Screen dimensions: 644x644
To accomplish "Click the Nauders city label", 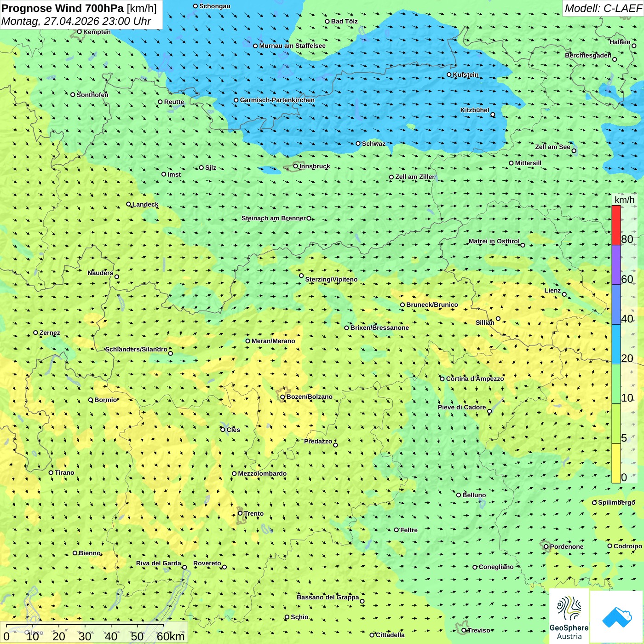I will click(x=100, y=273).
